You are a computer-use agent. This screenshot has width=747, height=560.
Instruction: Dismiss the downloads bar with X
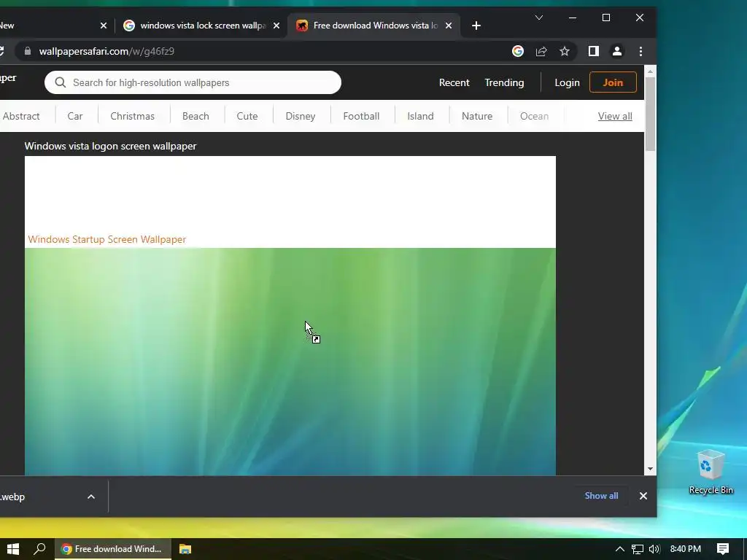643,496
